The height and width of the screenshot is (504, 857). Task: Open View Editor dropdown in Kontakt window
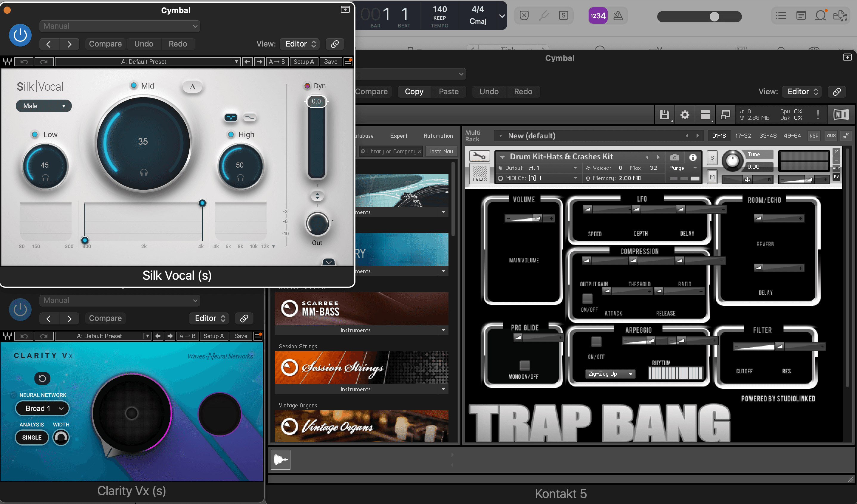click(802, 92)
